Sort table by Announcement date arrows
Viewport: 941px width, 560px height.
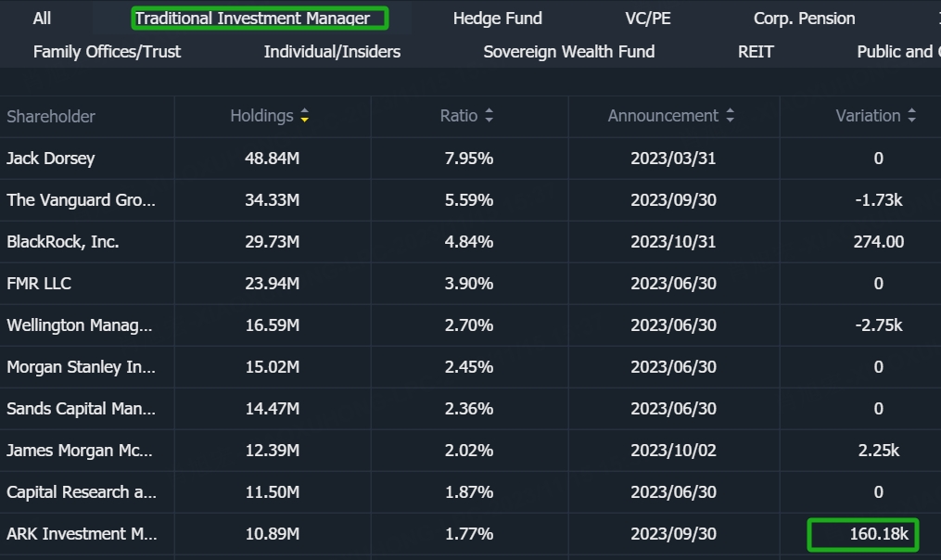[731, 117]
